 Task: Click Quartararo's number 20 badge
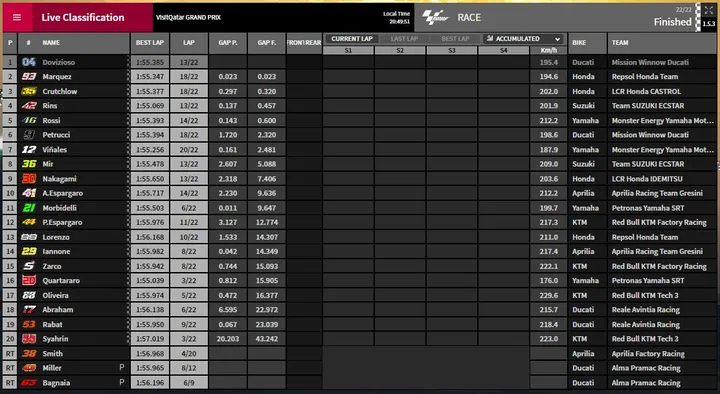(x=28, y=280)
